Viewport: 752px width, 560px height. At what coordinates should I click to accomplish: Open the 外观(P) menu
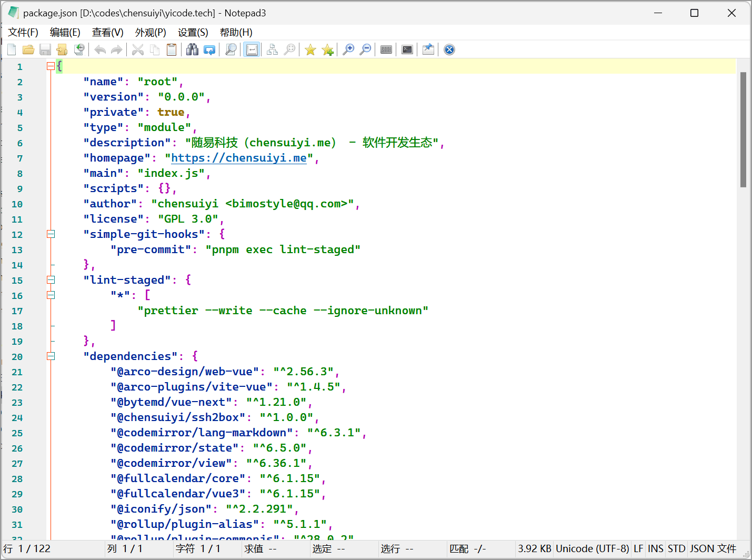[151, 33]
